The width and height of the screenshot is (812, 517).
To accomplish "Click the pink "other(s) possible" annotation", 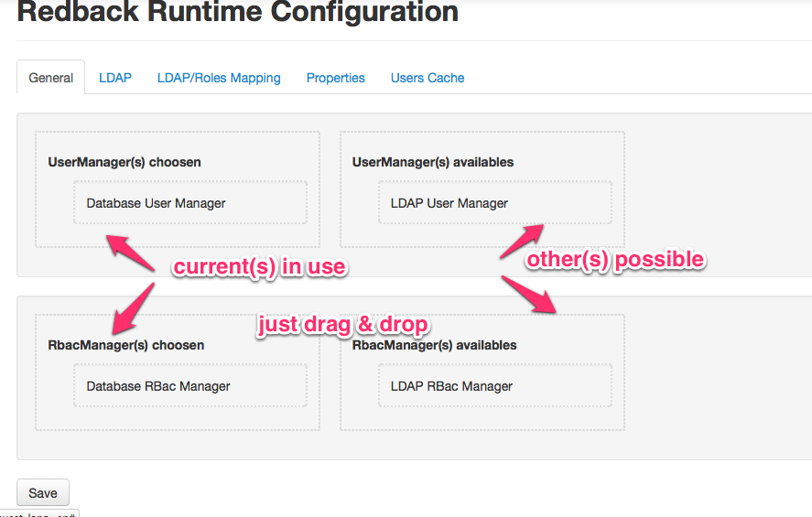I will pyautogui.click(x=614, y=259).
